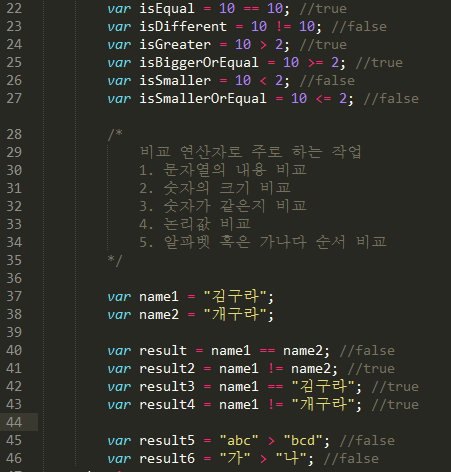Click the result6 variable name
Screen dimensions: 451x472
(167, 458)
